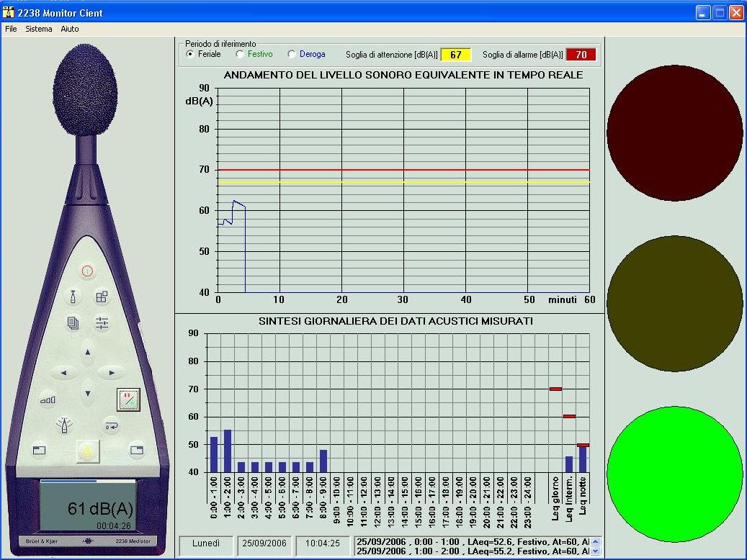Click the bright green indicator light
This screenshot has height=560, width=747.
(674, 474)
